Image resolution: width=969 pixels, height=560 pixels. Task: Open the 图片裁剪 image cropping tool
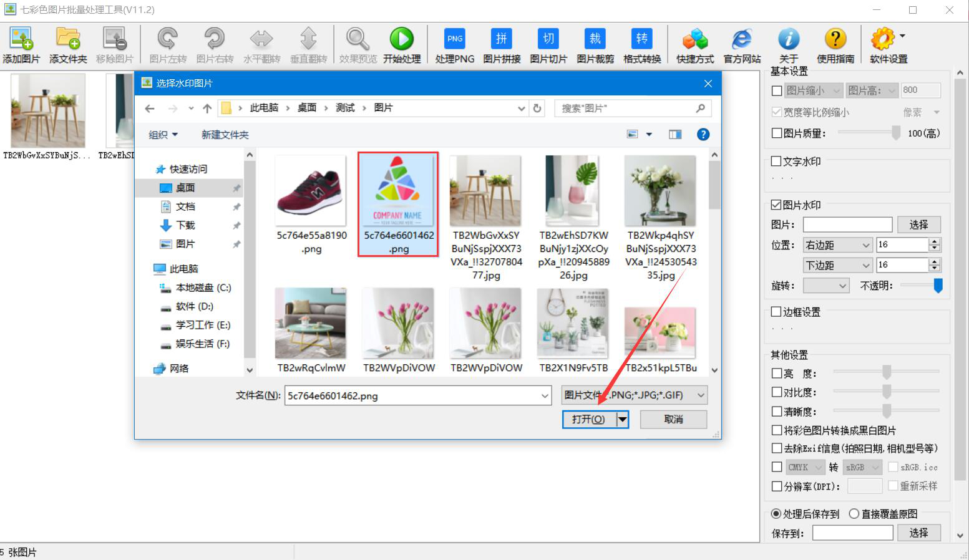(595, 45)
